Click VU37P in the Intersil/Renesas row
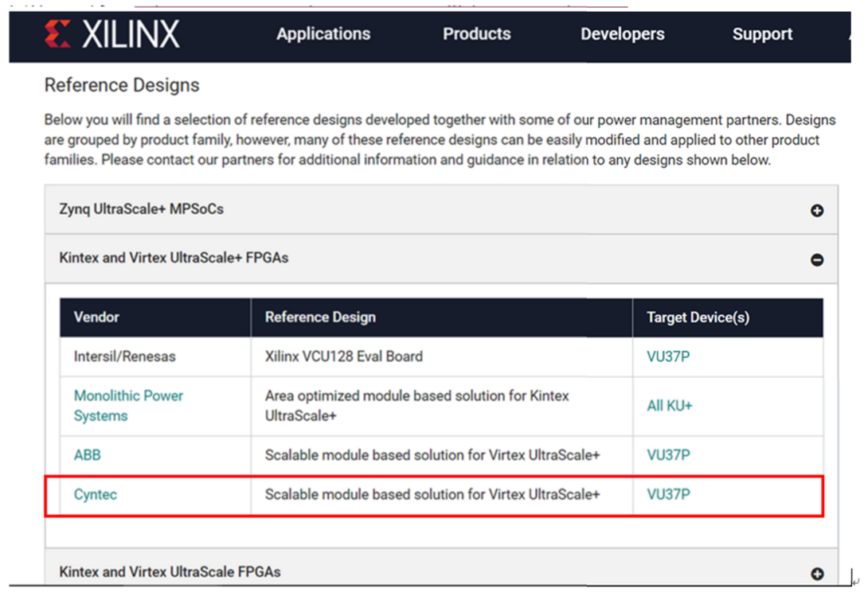This screenshot has height=596, width=868. 668,357
